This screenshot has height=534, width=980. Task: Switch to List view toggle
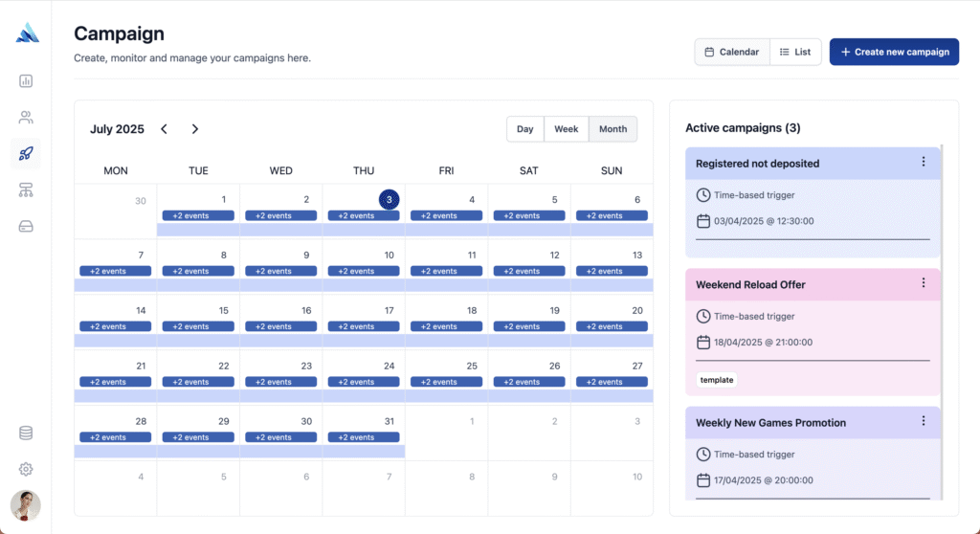795,52
